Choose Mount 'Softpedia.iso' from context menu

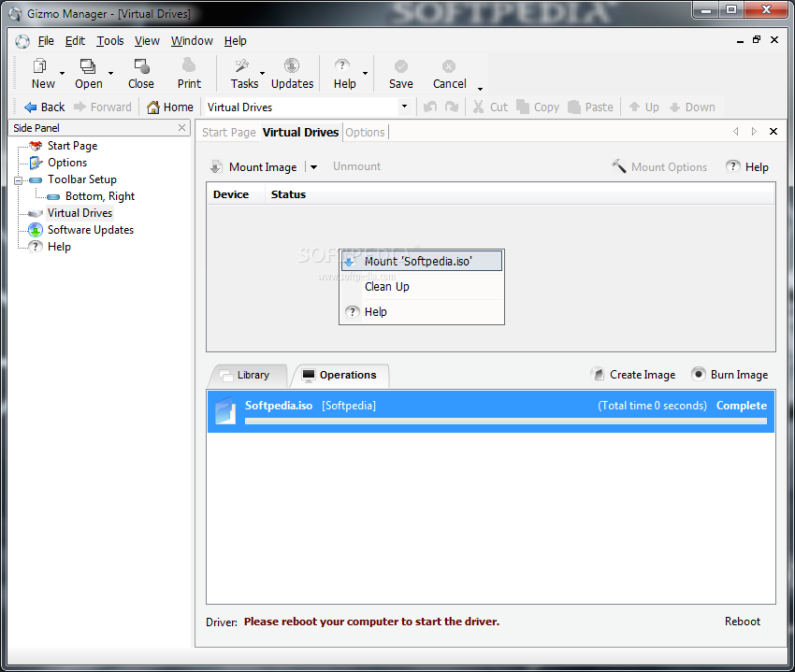(x=422, y=261)
